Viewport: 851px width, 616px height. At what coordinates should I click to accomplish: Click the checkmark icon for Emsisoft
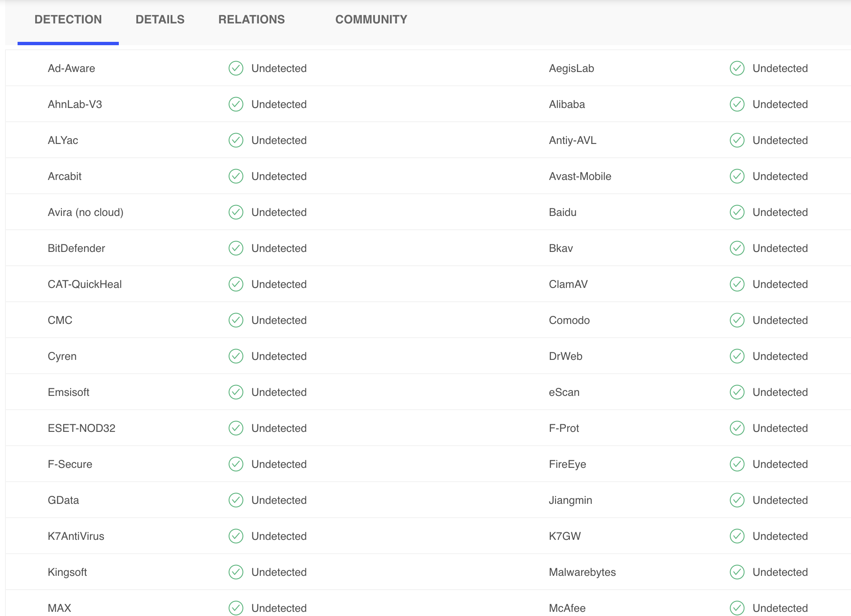tap(236, 392)
